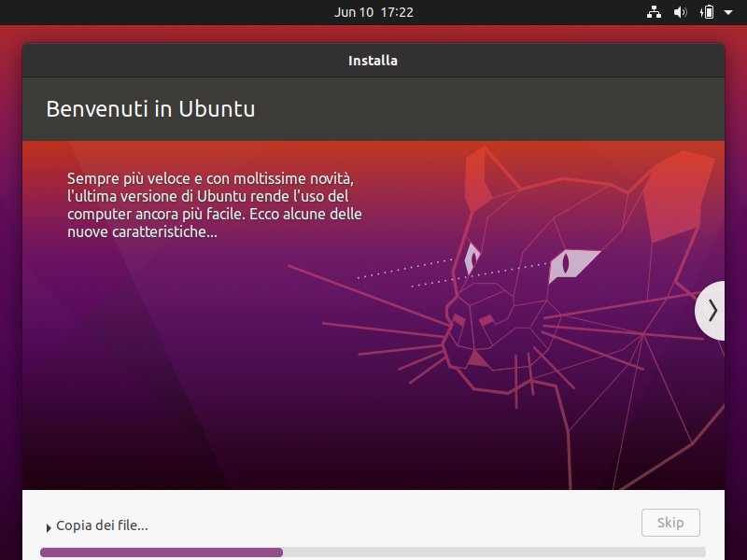
Task: Click the fossa mascot's smaller eye
Action: [472, 257]
